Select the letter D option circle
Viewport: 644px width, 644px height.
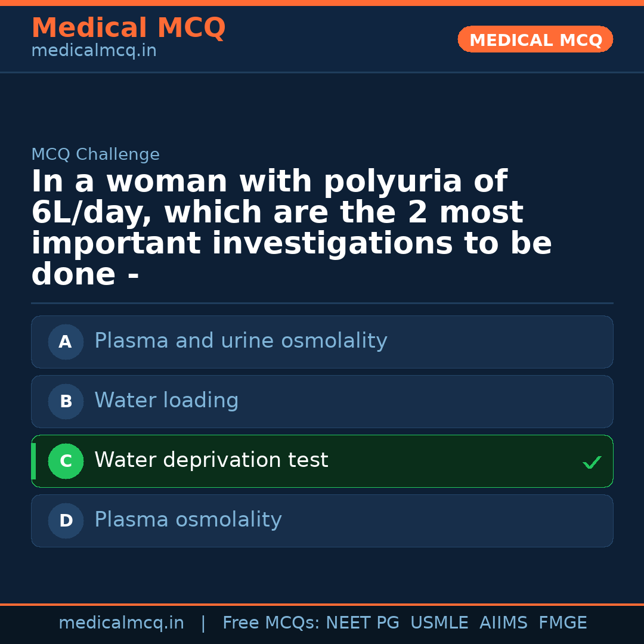click(x=66, y=521)
